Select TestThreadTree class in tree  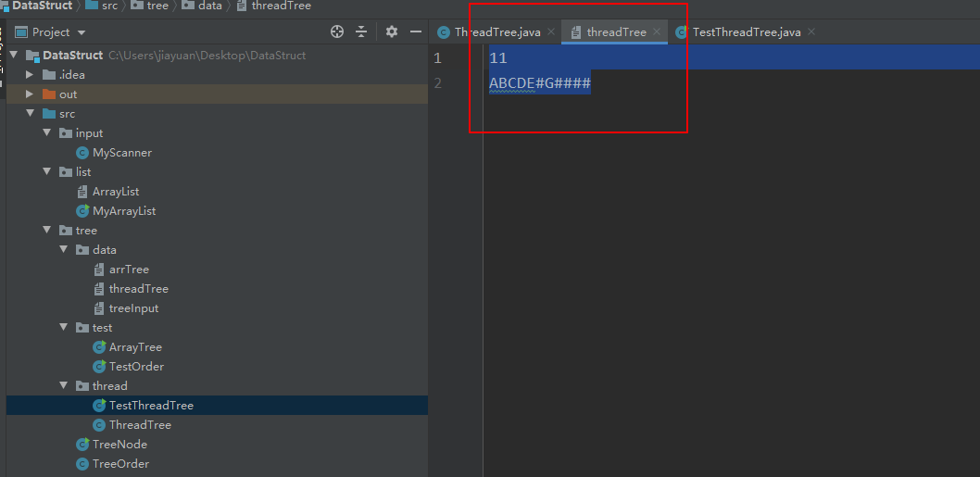[x=151, y=405]
